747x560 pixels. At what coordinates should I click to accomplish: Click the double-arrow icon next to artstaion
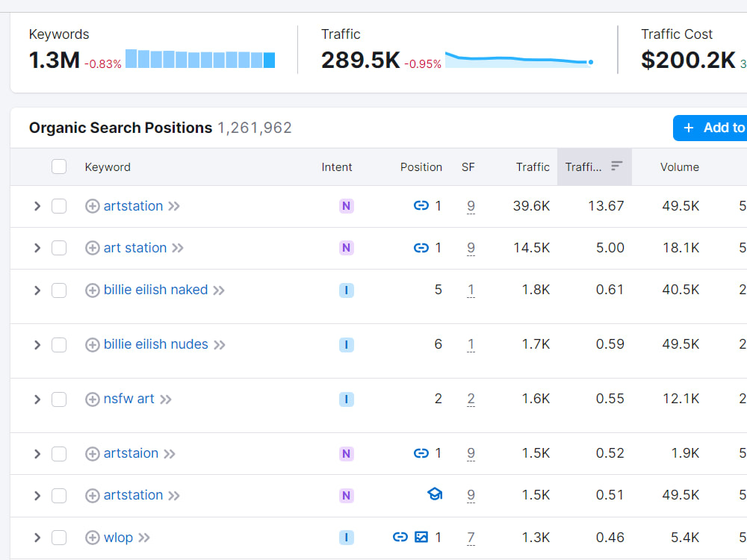[x=169, y=454]
